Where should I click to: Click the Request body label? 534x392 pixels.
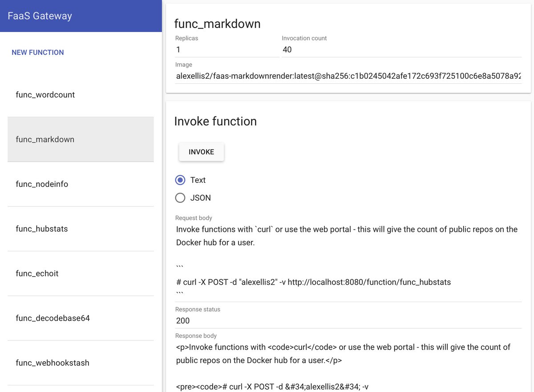click(x=194, y=218)
